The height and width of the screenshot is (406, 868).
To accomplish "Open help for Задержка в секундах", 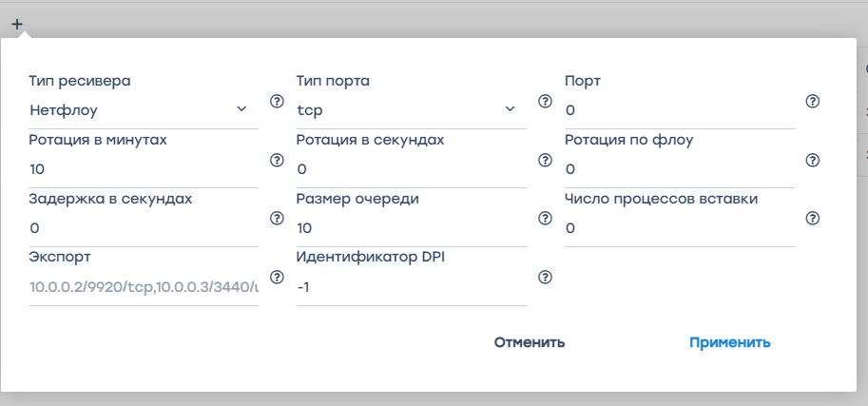I will (278, 218).
